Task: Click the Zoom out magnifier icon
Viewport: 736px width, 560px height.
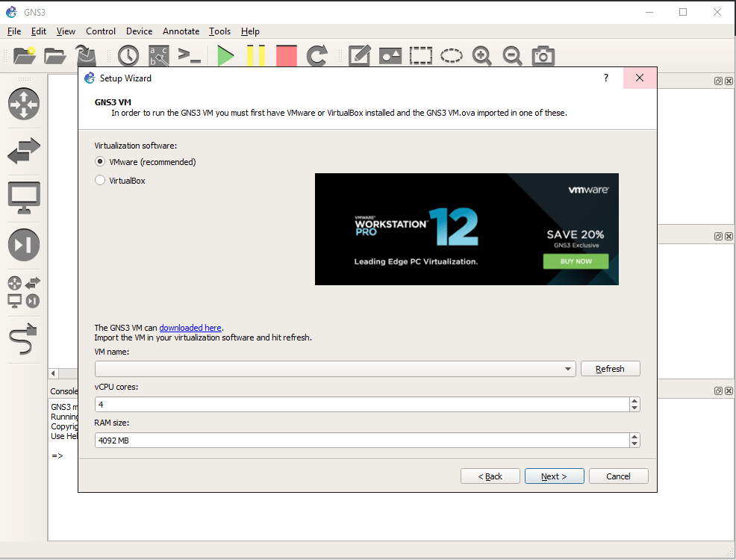Action: 512,56
